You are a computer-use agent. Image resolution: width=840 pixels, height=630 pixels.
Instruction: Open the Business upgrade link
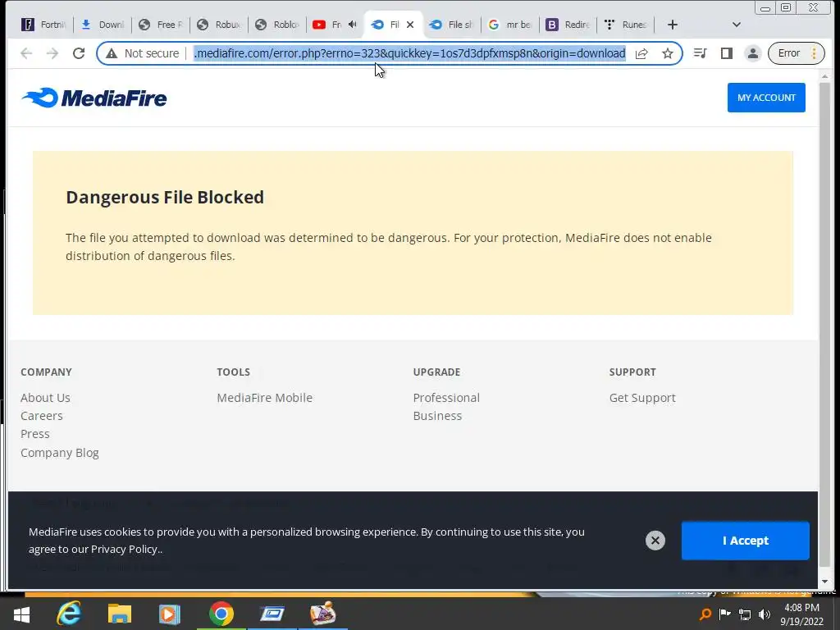(x=437, y=416)
